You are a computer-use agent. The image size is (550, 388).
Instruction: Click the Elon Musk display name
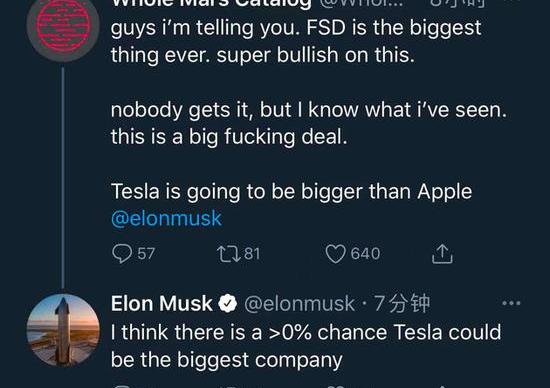point(162,303)
